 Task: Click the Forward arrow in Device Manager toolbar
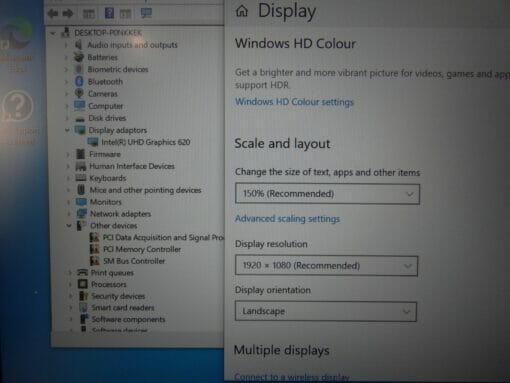68,13
